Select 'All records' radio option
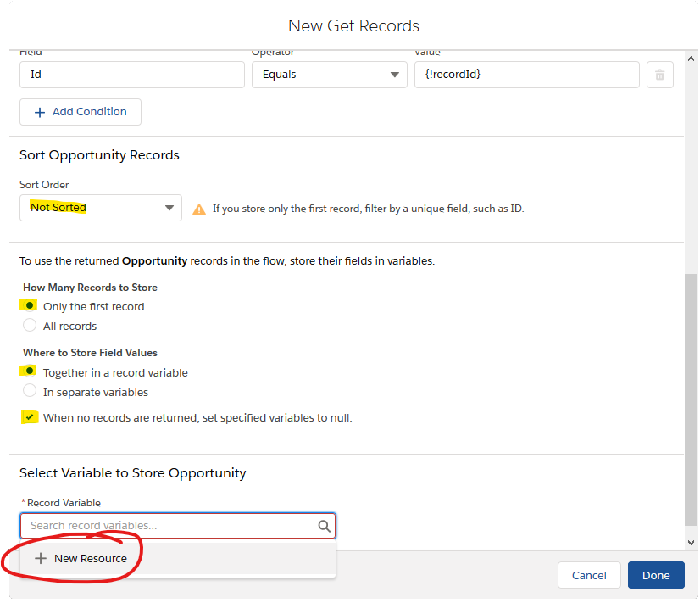The height and width of the screenshot is (603, 700). [x=30, y=325]
